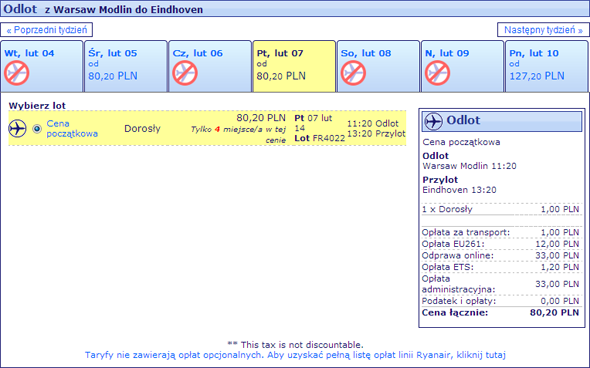Viewport: 590px width, 368px height.
Task: Click the 80,20 PLN price under Śr, lut 05
Action: pyautogui.click(x=113, y=76)
